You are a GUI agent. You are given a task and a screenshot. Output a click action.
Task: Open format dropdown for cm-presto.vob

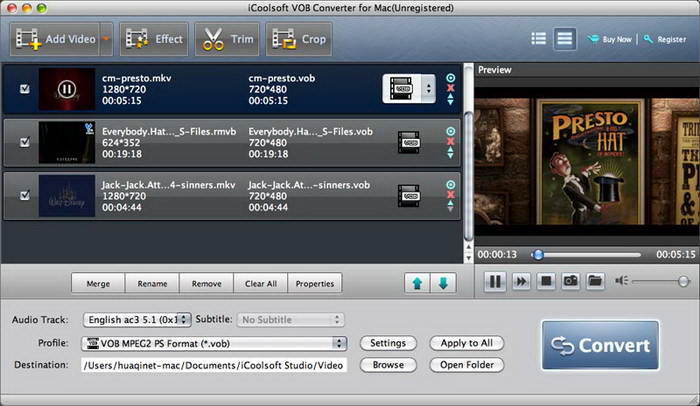(x=408, y=88)
